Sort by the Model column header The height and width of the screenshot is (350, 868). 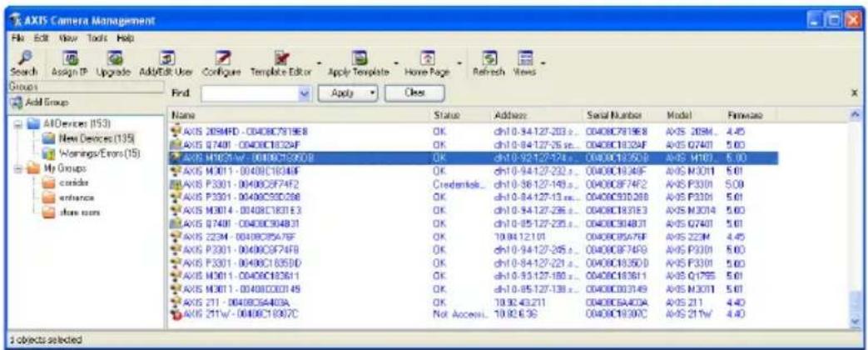coord(692,115)
